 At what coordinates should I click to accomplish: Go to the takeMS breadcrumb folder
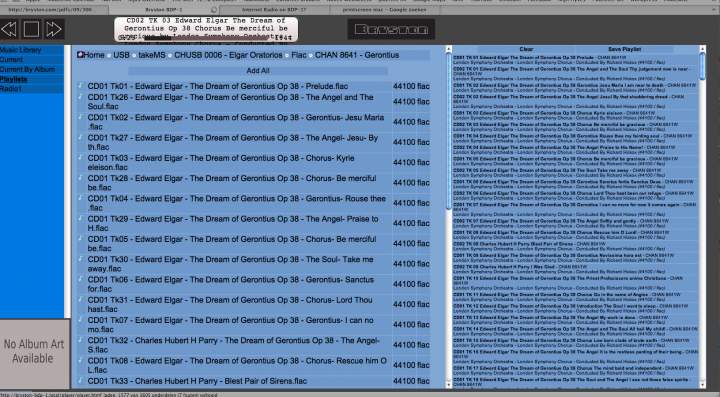[152, 55]
